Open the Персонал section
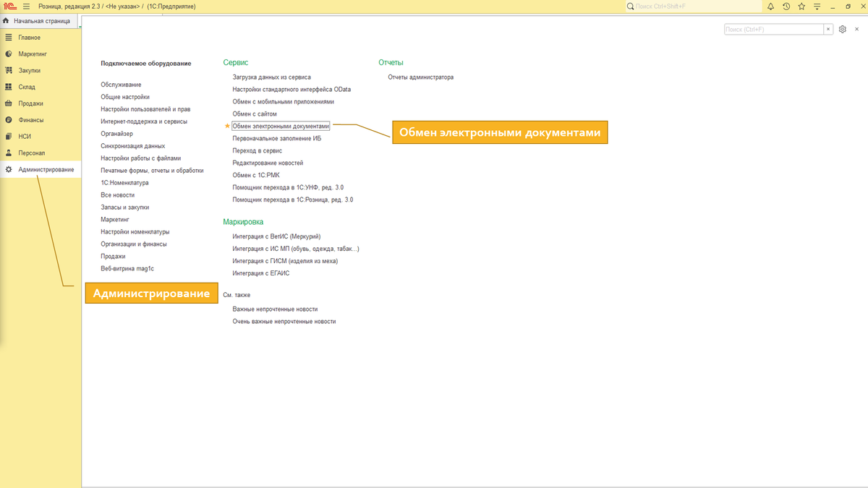Viewport: 868px width, 488px height. [41, 153]
